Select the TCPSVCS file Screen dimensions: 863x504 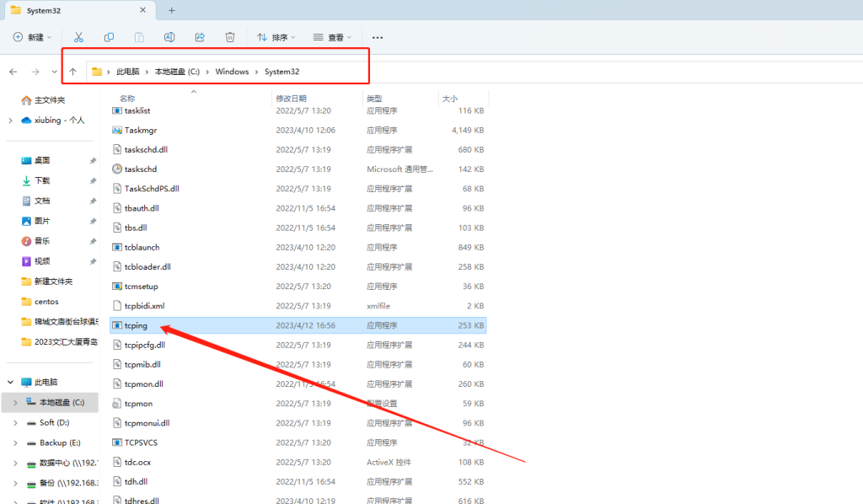click(297, 442)
